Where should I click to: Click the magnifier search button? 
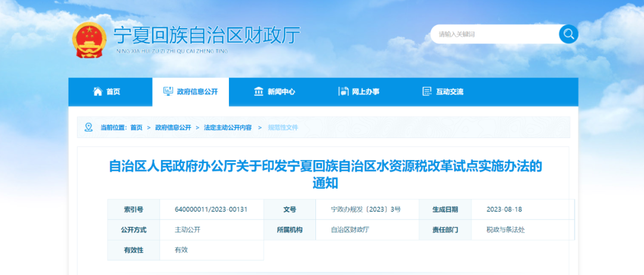[568, 34]
